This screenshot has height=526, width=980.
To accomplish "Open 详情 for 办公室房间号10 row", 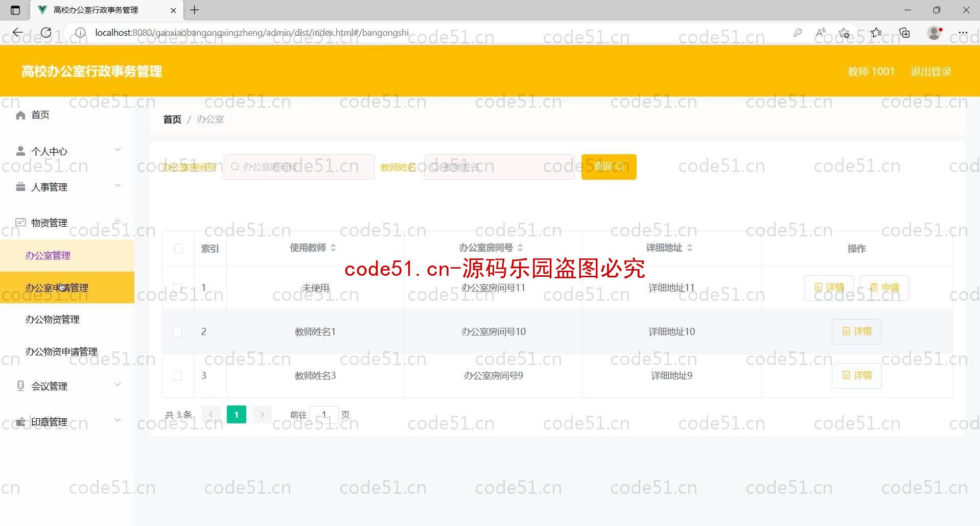I will pos(857,331).
